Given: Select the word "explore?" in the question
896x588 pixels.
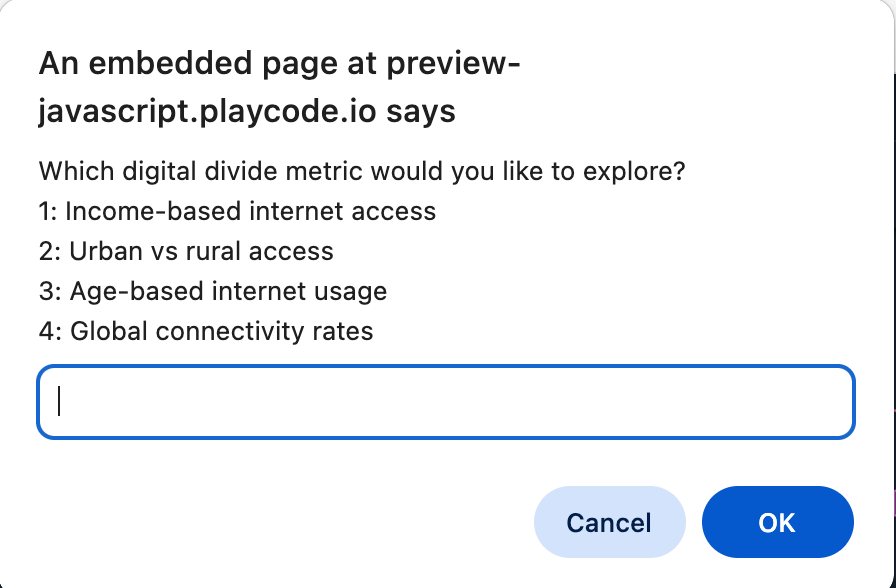Looking at the screenshot, I should coord(634,171).
